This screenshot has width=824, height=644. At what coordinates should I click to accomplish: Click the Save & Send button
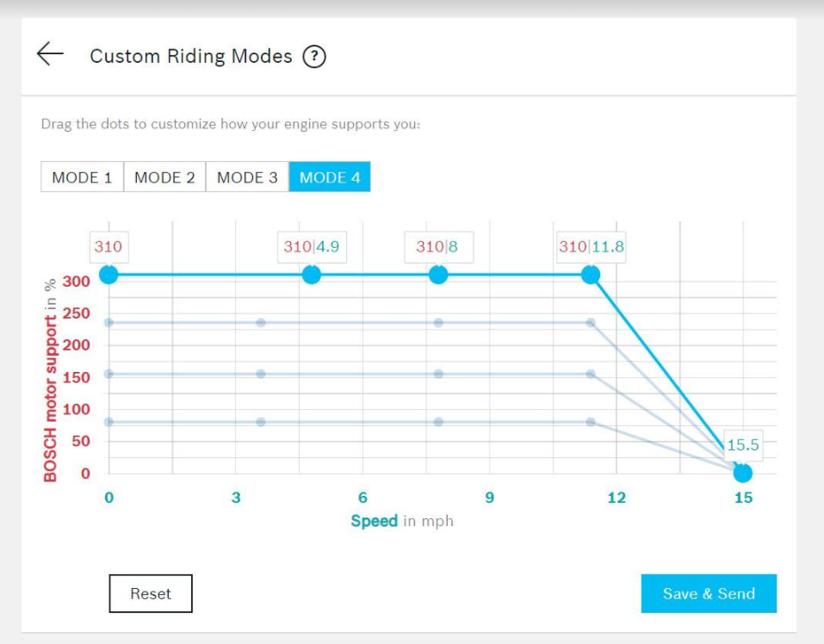708,593
